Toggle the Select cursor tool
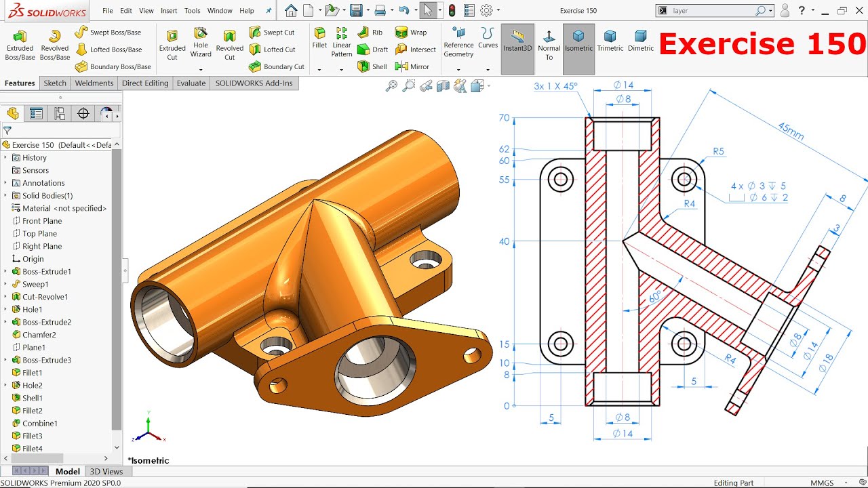868x488 pixels. coord(427,10)
